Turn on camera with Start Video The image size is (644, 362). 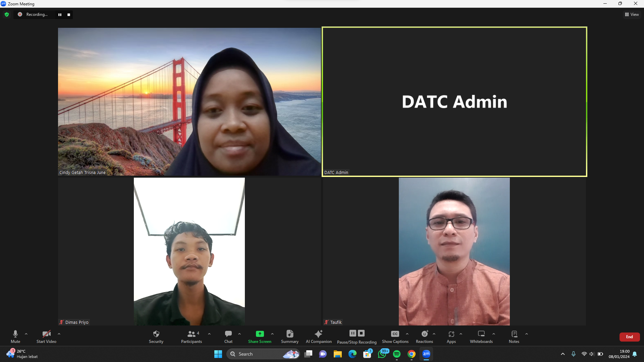pyautogui.click(x=46, y=337)
